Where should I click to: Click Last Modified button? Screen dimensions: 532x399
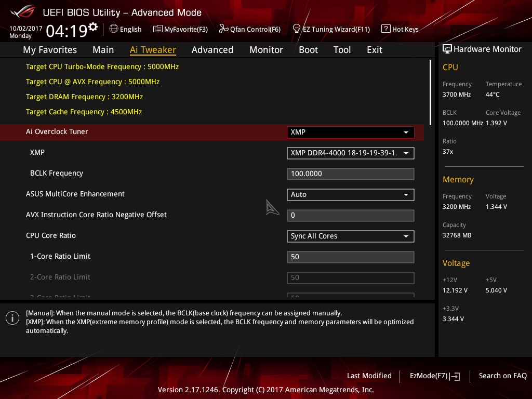tap(369, 376)
